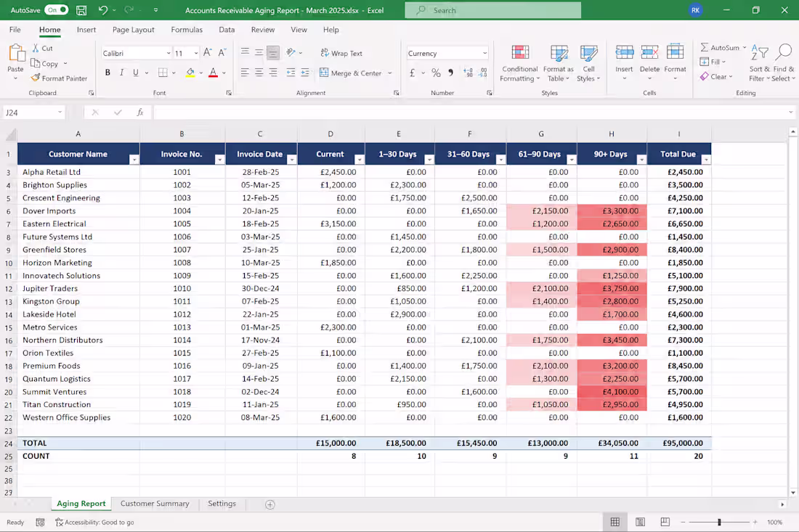The height and width of the screenshot is (532, 799).
Task: Click the Cut scissors icon
Action: (36, 48)
